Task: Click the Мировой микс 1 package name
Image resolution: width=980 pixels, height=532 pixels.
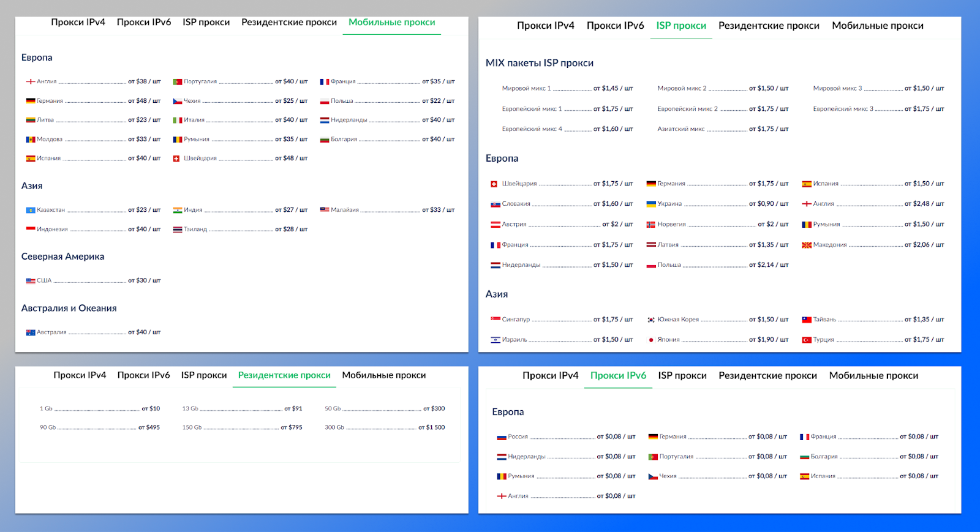Action: coord(526,89)
